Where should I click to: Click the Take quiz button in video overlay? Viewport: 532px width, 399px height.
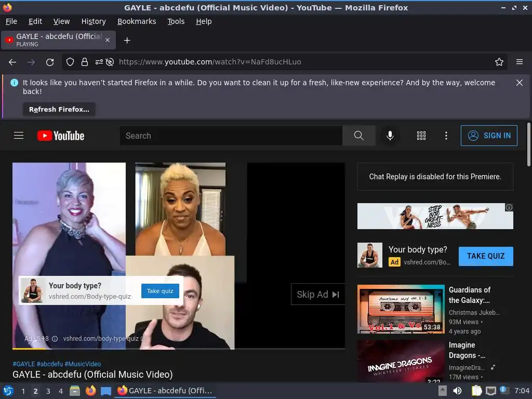pos(160,291)
